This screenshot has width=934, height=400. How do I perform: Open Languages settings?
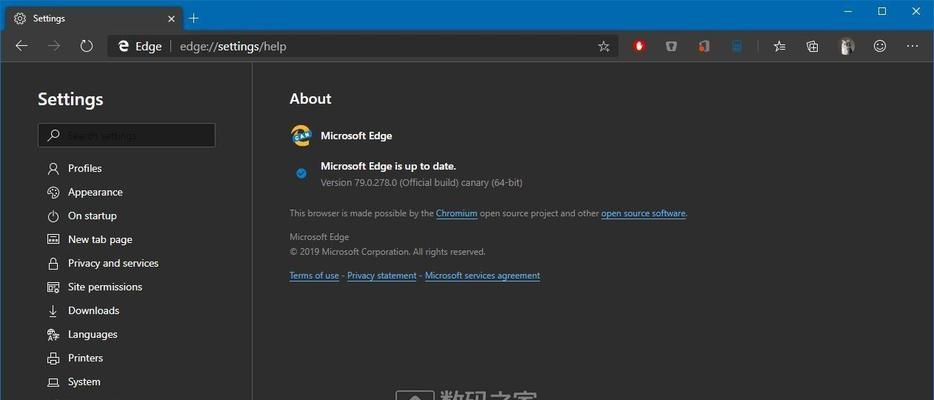pos(92,335)
